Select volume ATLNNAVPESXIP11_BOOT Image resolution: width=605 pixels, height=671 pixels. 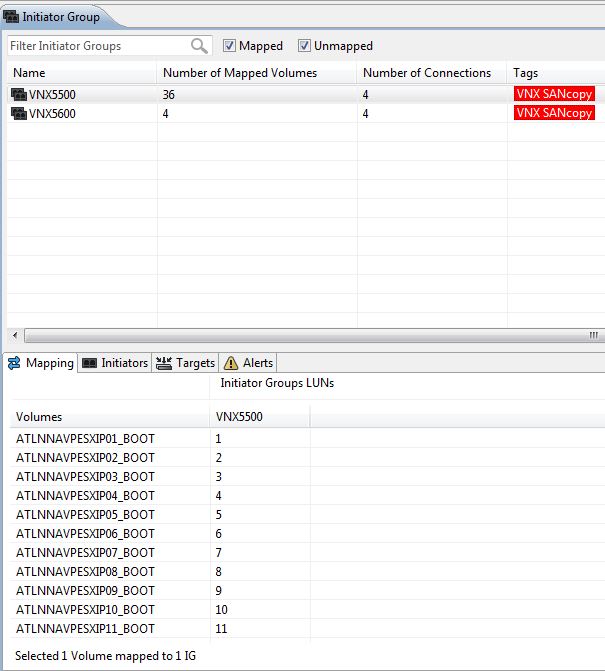click(x=85, y=629)
